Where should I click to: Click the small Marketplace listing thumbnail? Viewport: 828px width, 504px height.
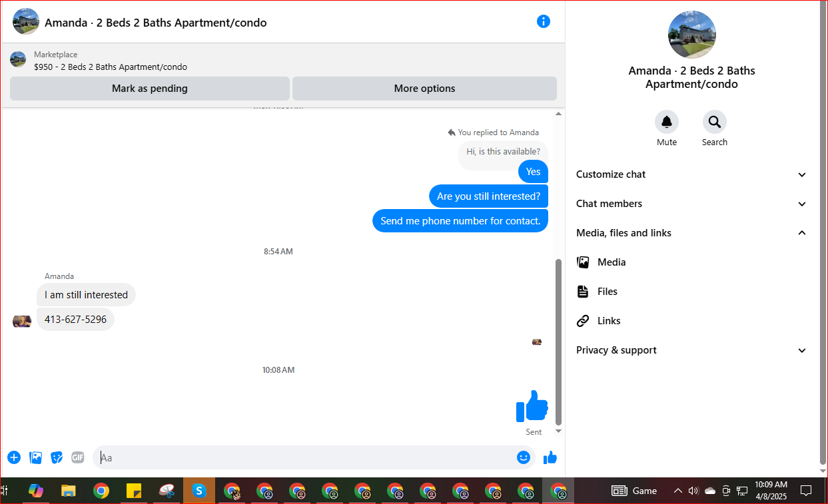tap(18, 59)
